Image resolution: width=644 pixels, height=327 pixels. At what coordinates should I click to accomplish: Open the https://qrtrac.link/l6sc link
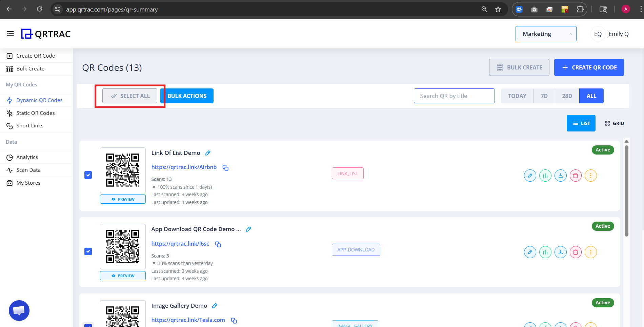[180, 244]
